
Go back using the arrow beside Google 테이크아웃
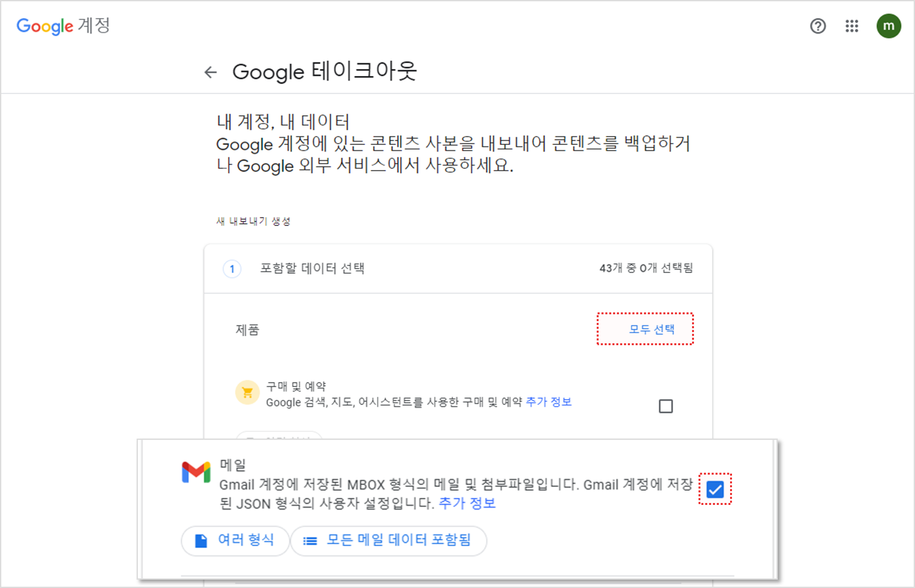pos(211,72)
